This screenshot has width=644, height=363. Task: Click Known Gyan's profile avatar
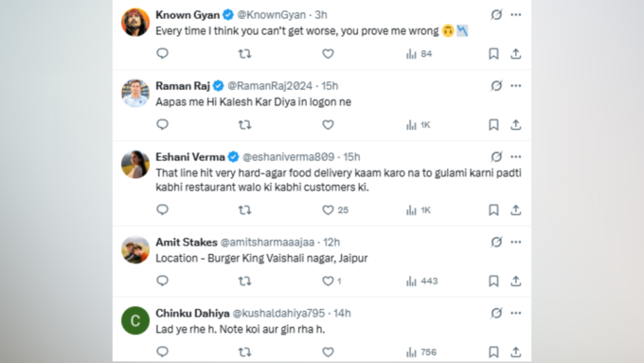coord(135,22)
